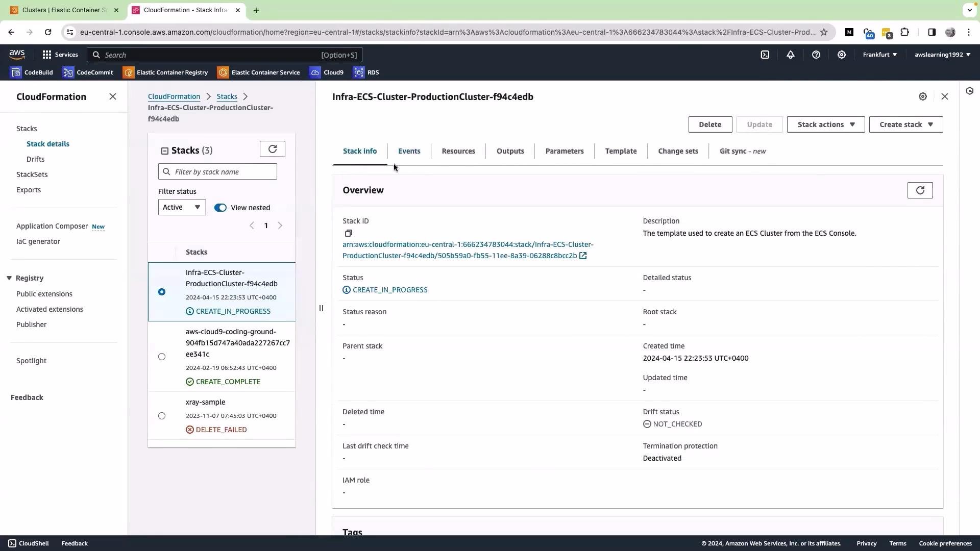Open the Elastic Container Service shortcut

tap(259, 72)
